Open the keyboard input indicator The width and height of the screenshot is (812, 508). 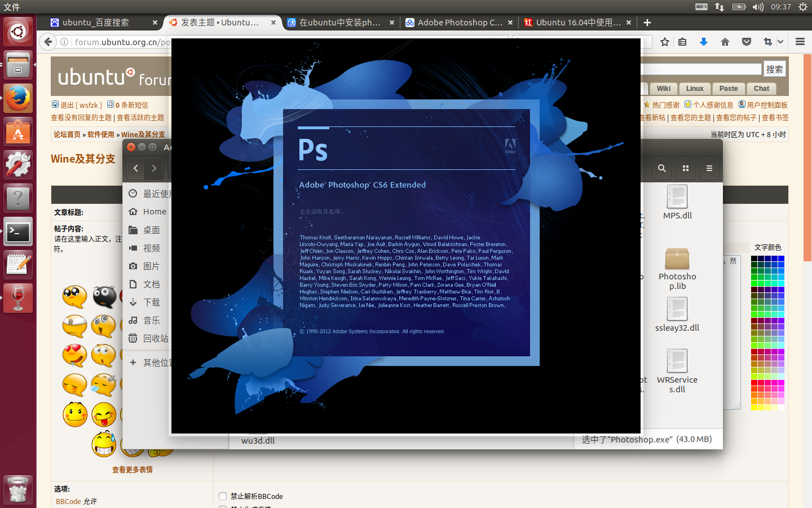pos(701,7)
